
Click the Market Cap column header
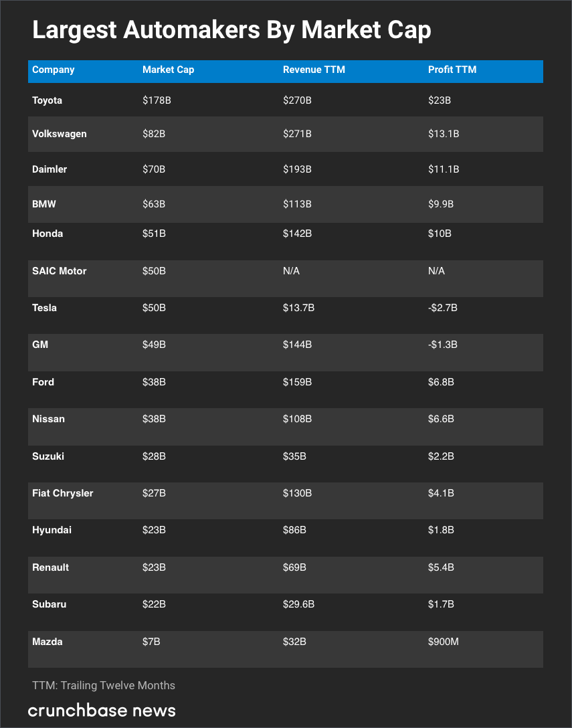pos(168,70)
